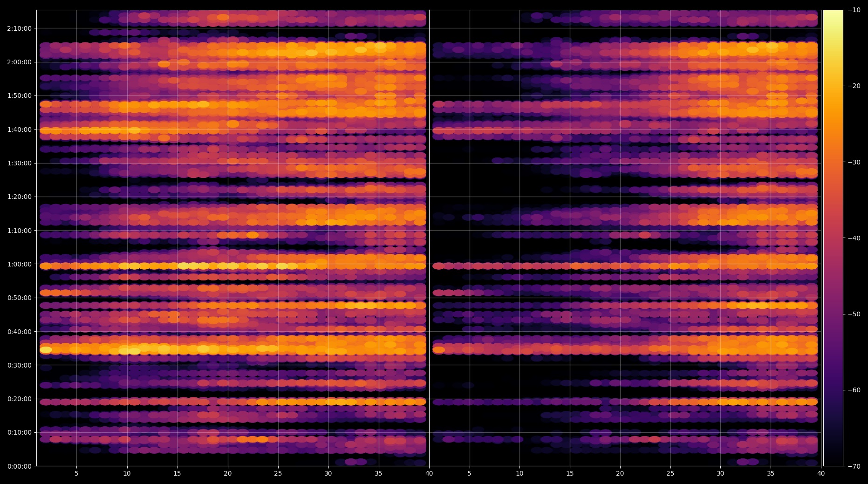
Task: Select the 1:50:00 time axis label
Action: point(19,95)
